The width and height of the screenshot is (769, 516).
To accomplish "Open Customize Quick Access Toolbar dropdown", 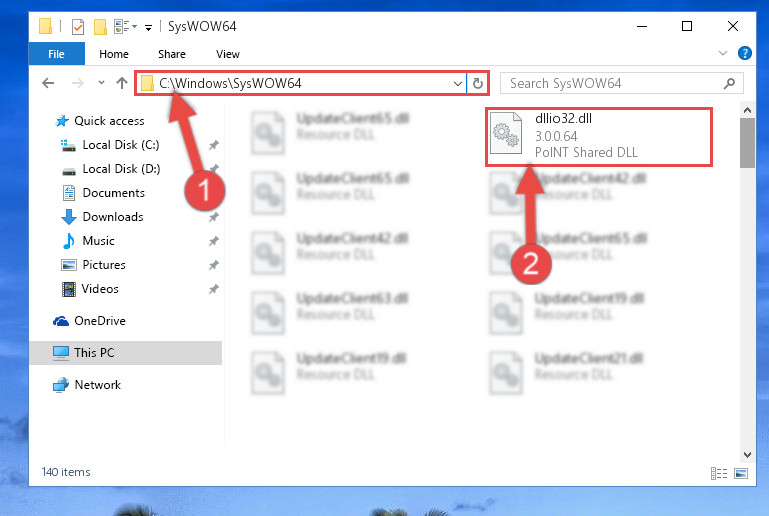I will pos(148,27).
